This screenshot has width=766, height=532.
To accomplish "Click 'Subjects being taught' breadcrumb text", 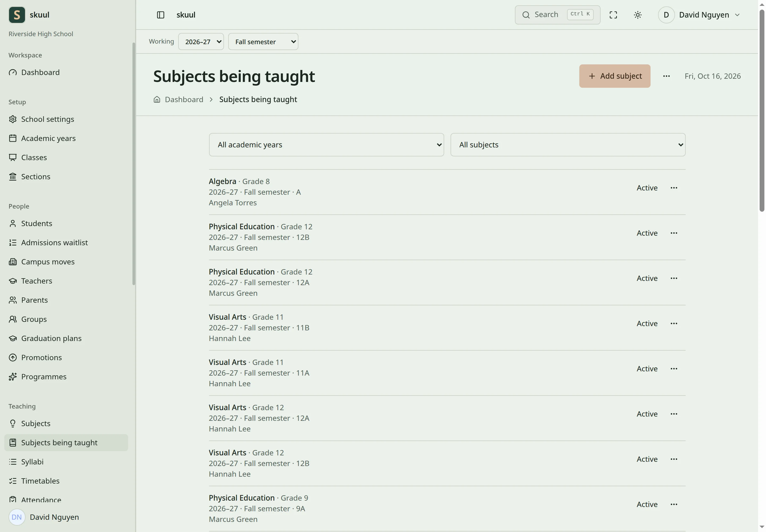I will point(258,99).
